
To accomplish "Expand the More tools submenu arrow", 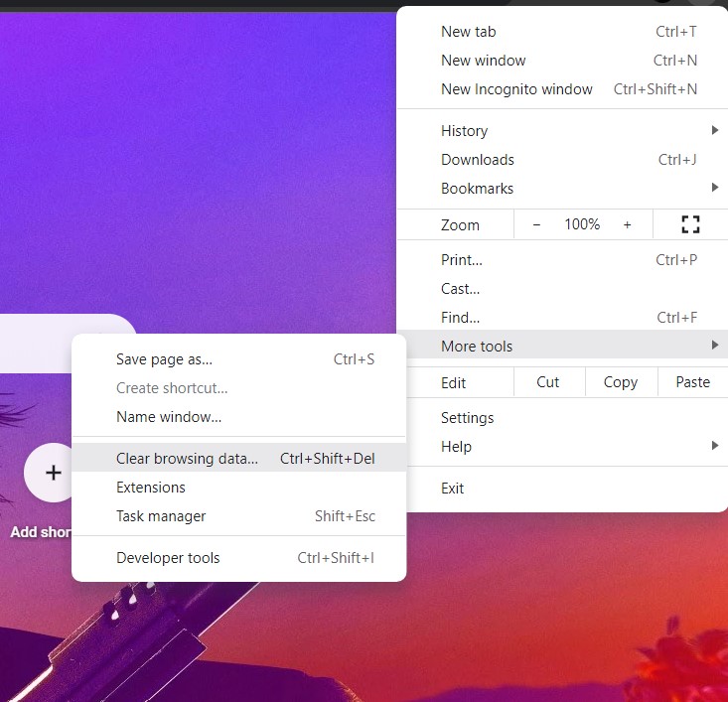I will point(715,345).
